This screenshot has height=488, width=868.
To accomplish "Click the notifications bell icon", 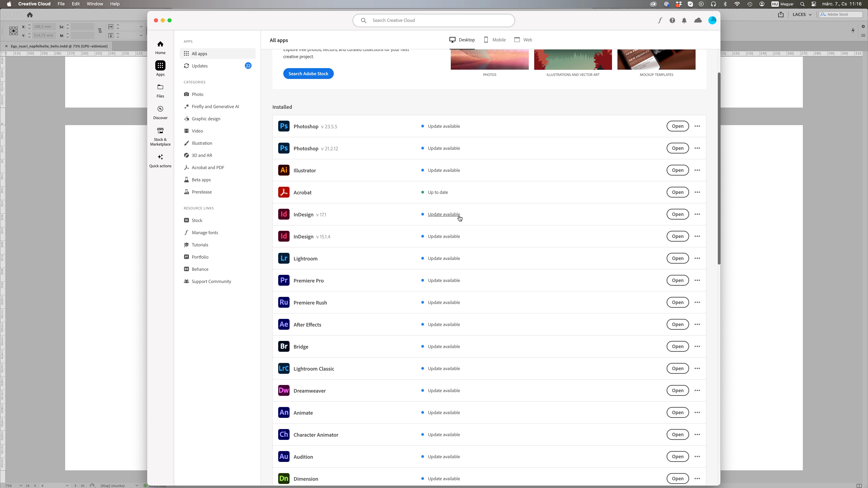I will pyautogui.click(x=684, y=21).
